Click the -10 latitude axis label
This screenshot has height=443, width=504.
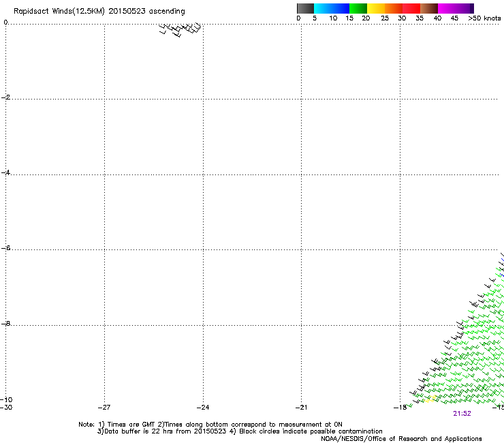[x=6, y=399]
